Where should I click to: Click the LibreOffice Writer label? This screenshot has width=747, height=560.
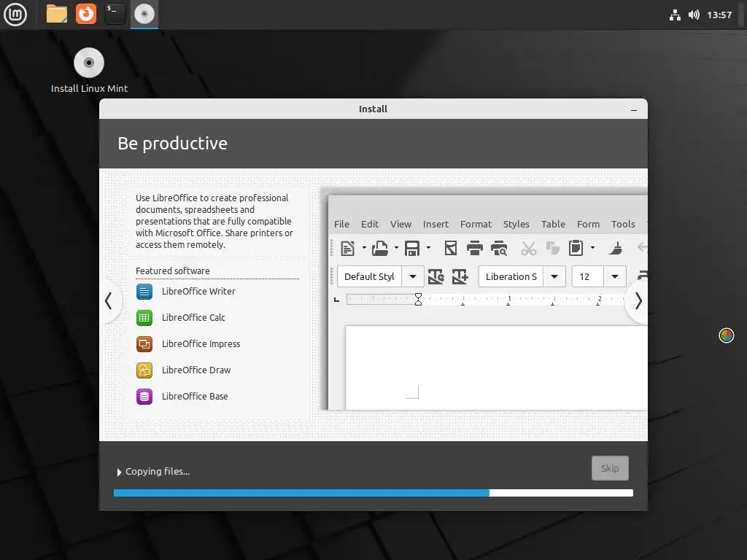coord(198,292)
